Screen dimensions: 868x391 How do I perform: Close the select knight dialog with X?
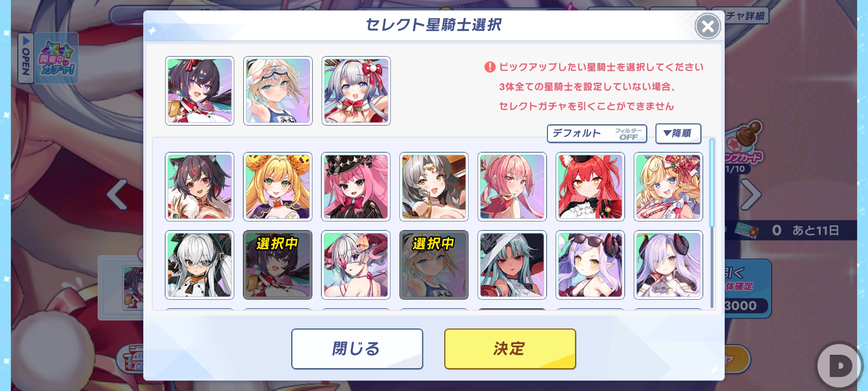point(707,26)
